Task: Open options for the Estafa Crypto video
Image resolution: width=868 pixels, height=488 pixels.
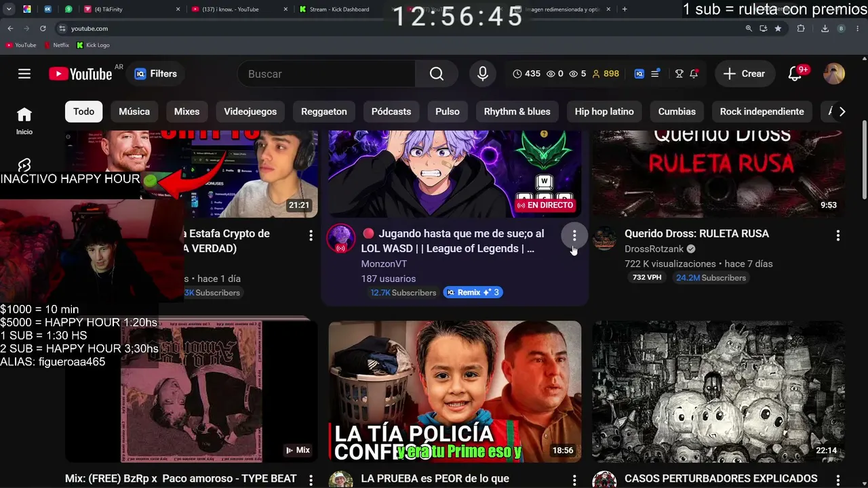Action: (311, 235)
